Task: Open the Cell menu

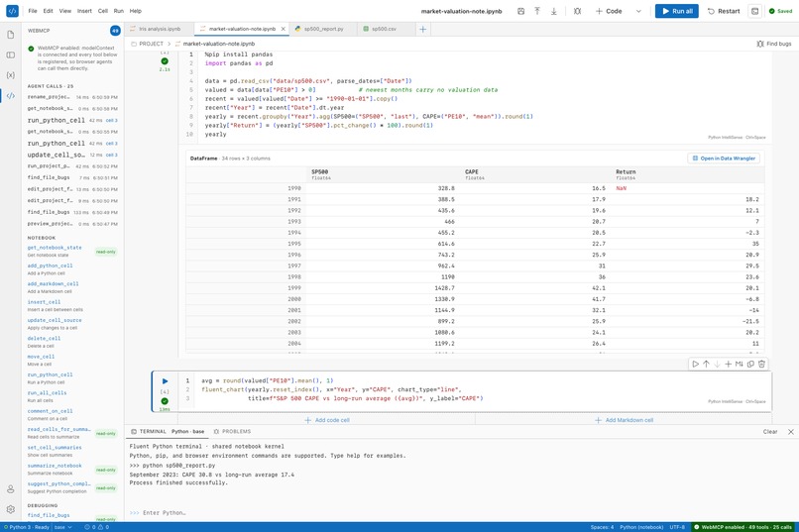Action: tap(103, 11)
